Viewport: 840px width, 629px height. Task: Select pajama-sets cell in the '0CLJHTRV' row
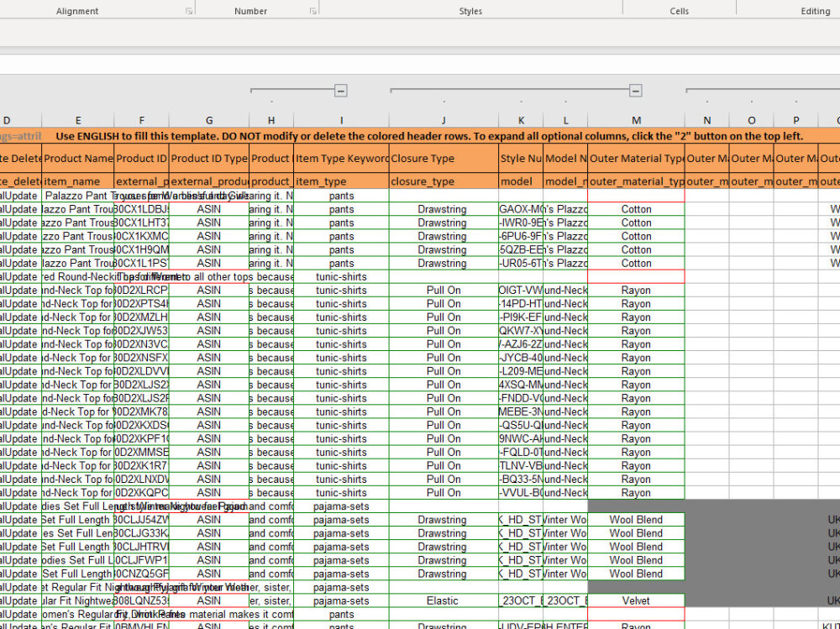341,547
